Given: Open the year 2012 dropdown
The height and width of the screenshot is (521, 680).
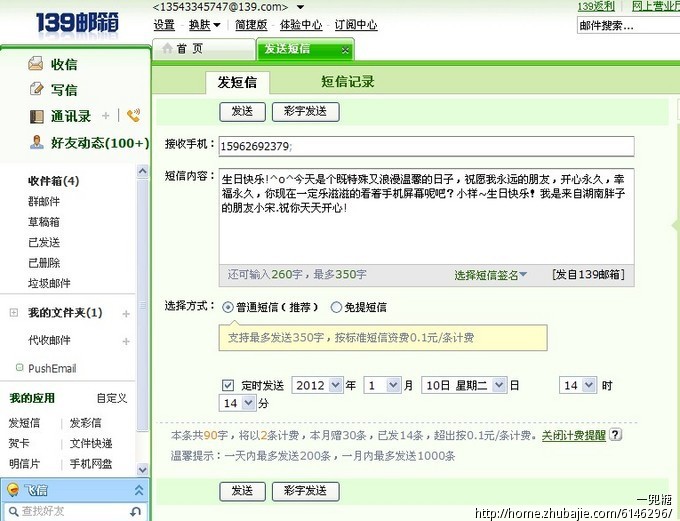Looking at the screenshot, I should [335, 385].
